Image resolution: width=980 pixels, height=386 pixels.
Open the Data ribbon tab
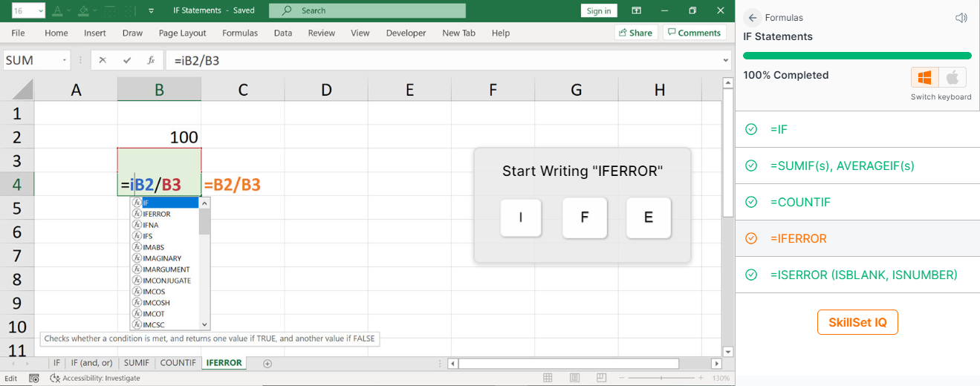(x=283, y=33)
